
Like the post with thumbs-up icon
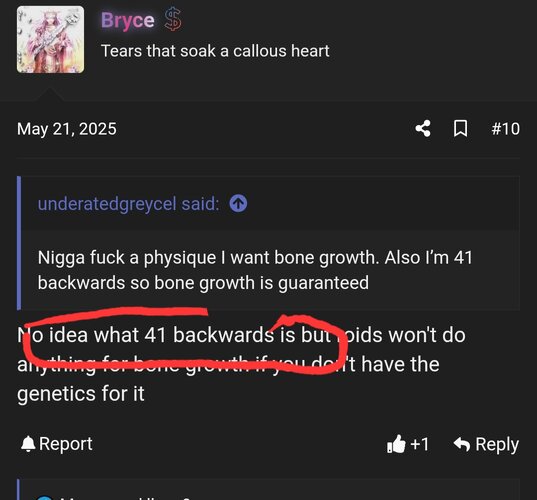(396, 444)
